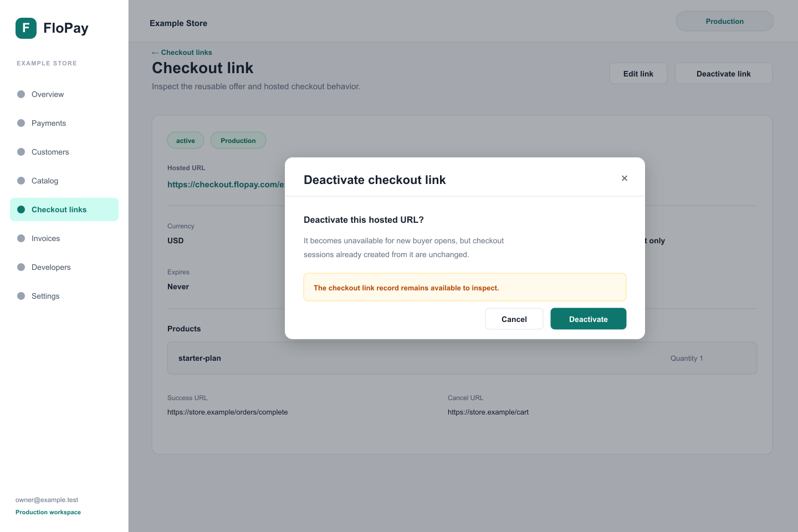Viewport: 798px width, 532px height.
Task: Go back via Checkout links breadcrumb
Action: pos(182,53)
